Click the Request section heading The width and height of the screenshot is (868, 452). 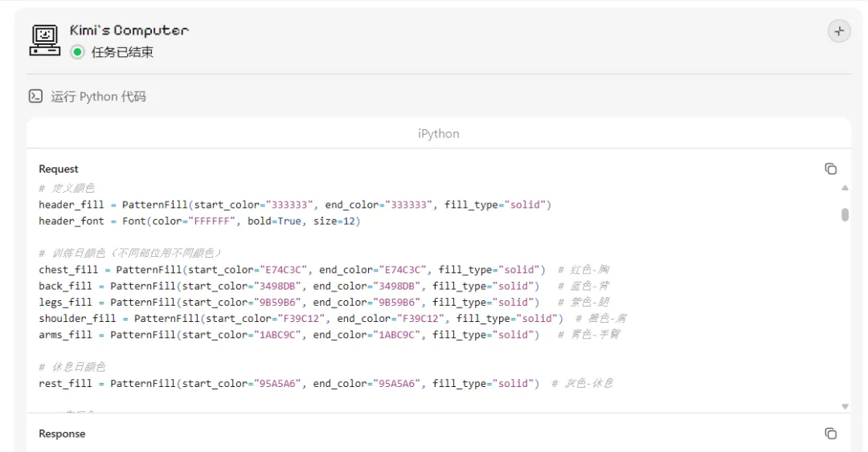coord(59,169)
